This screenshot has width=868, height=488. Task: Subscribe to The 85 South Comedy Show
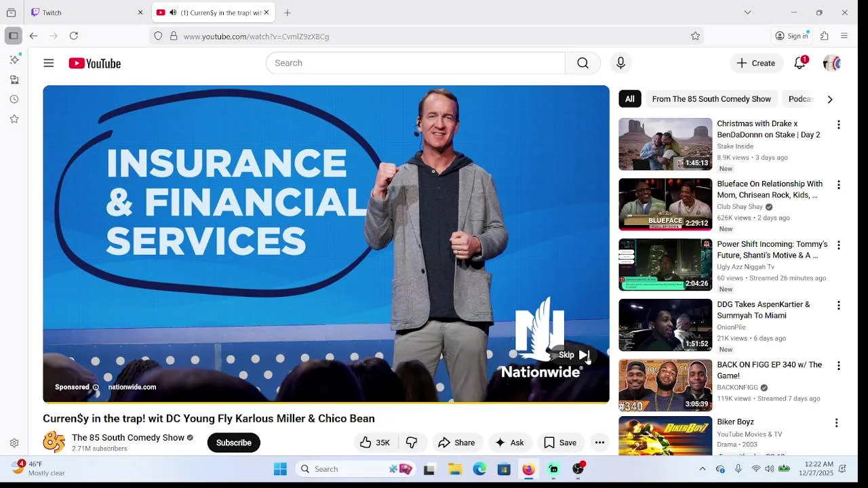click(234, 443)
